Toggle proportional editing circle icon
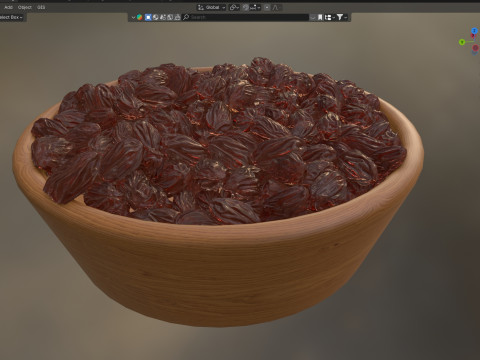The height and width of the screenshot is (360, 480). (267, 7)
